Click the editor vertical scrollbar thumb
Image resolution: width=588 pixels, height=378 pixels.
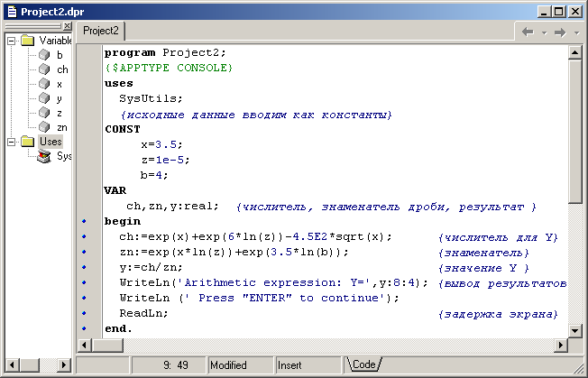(x=574, y=131)
